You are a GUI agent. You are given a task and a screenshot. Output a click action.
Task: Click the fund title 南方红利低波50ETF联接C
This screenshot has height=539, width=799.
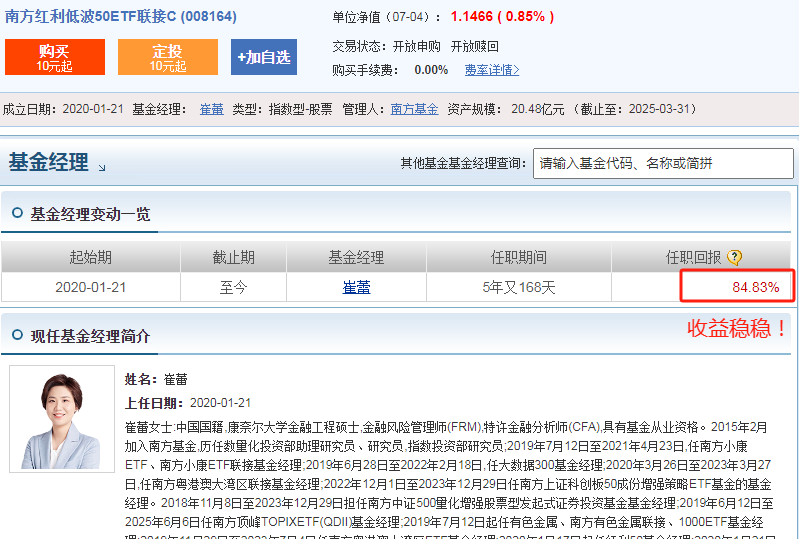coord(121,17)
